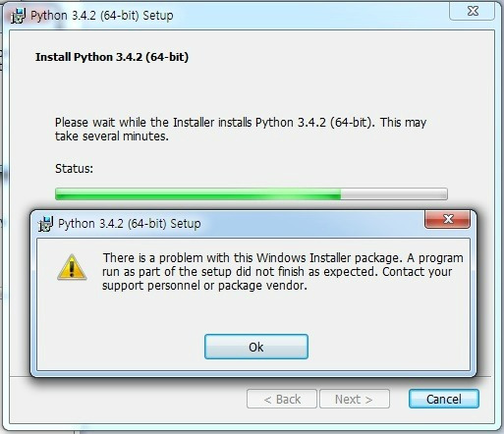Click the 'There is a problem with this Windows Installer' line
Viewport: 504px width, 434px height.
point(283,258)
